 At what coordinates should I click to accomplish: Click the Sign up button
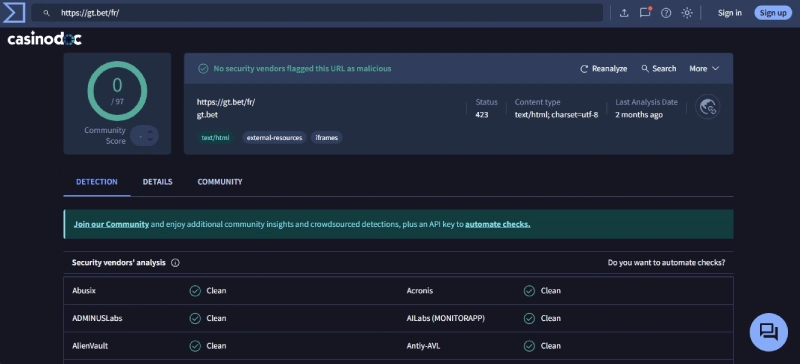[773, 13]
